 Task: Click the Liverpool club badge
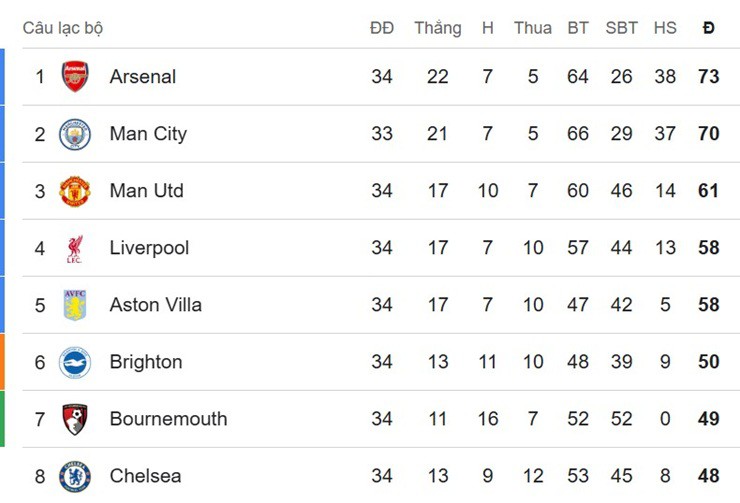75,248
